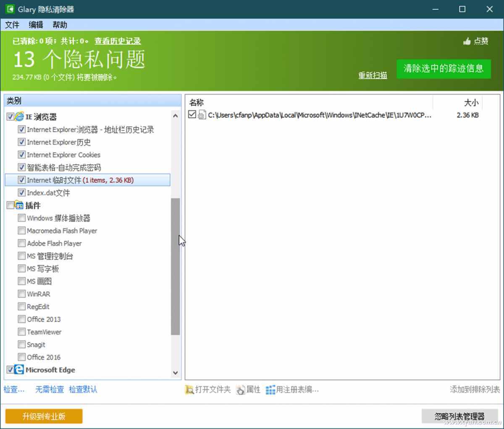Click the 234.77 KB 将要被删除 status text
The image size is (504, 429).
(65, 77)
